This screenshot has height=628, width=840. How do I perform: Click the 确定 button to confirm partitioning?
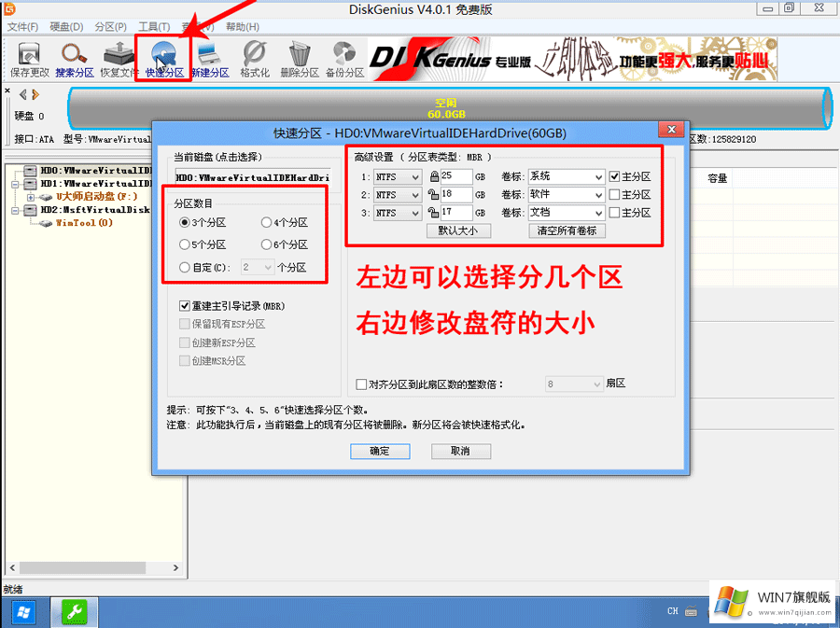(380, 451)
